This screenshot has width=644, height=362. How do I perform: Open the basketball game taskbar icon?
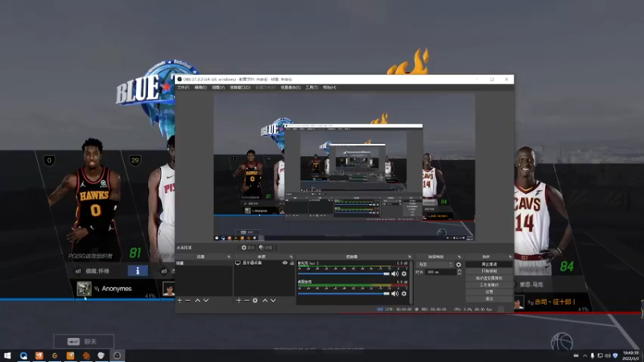[86, 356]
